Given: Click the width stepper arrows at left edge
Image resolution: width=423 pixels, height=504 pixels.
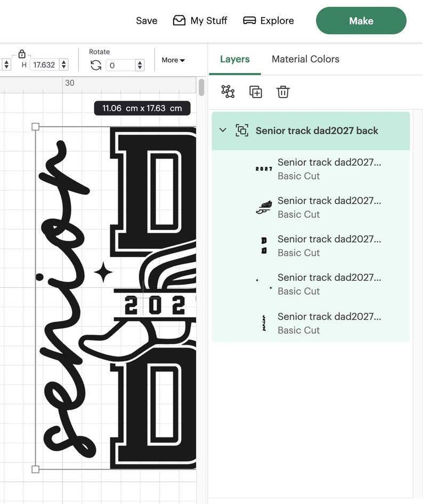Looking at the screenshot, I should click(x=6, y=64).
